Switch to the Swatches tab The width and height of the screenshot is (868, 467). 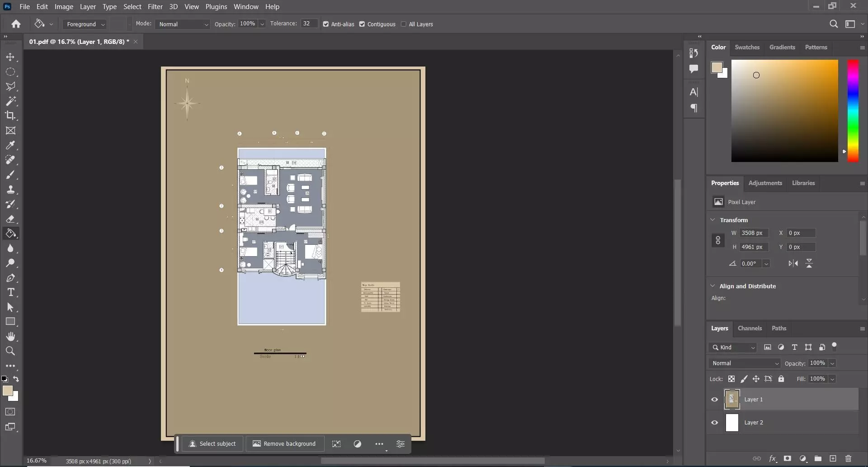747,47
